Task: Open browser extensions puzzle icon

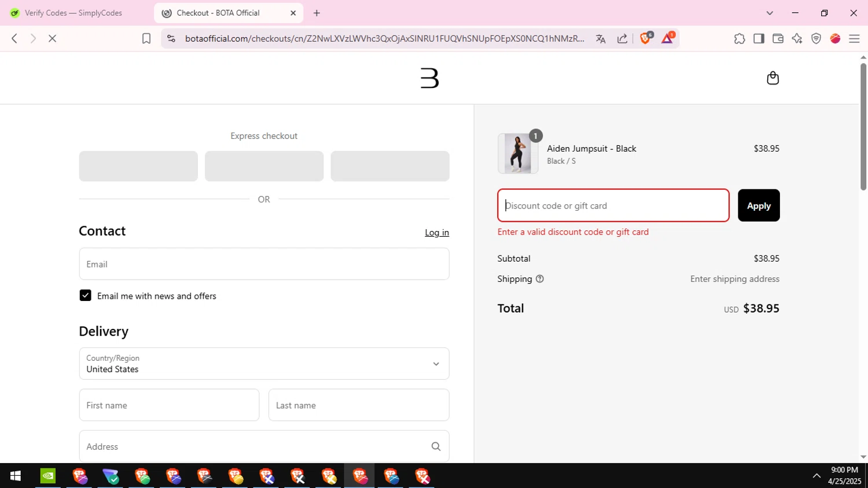Action: coord(740,39)
